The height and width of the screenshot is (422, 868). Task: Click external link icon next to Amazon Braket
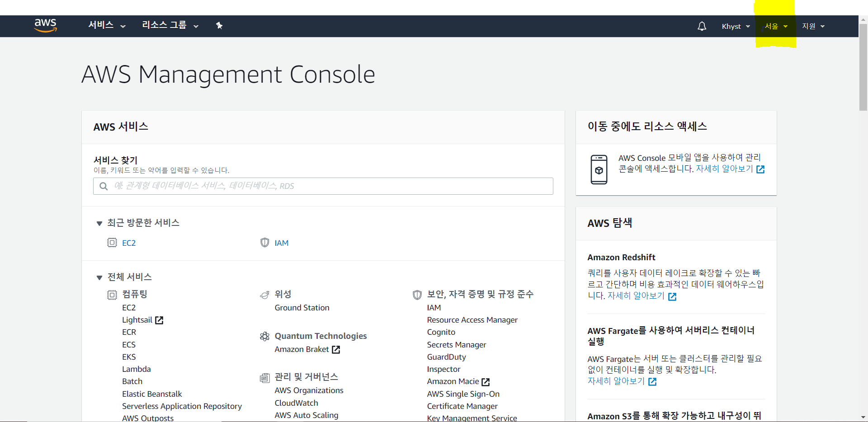[x=336, y=350]
